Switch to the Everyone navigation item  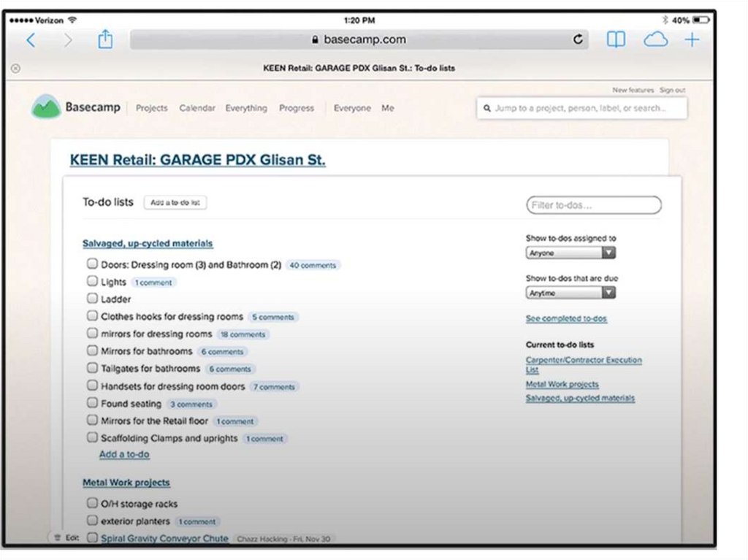pyautogui.click(x=352, y=108)
